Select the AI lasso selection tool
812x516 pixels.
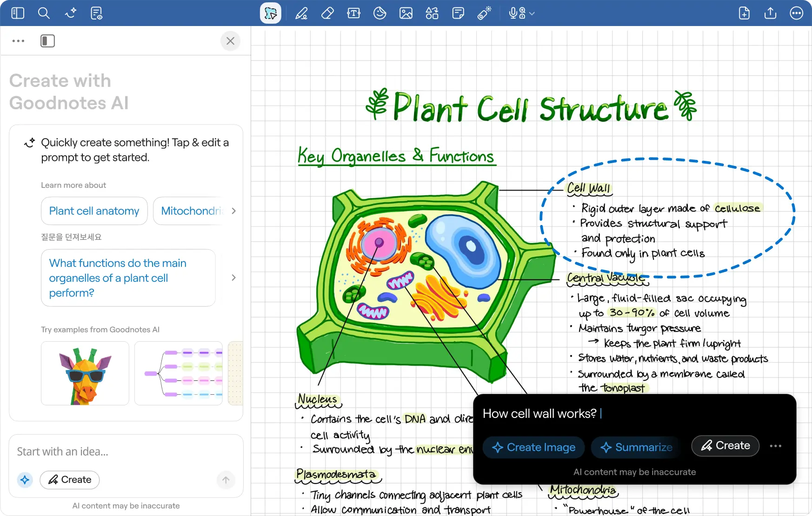(270, 13)
